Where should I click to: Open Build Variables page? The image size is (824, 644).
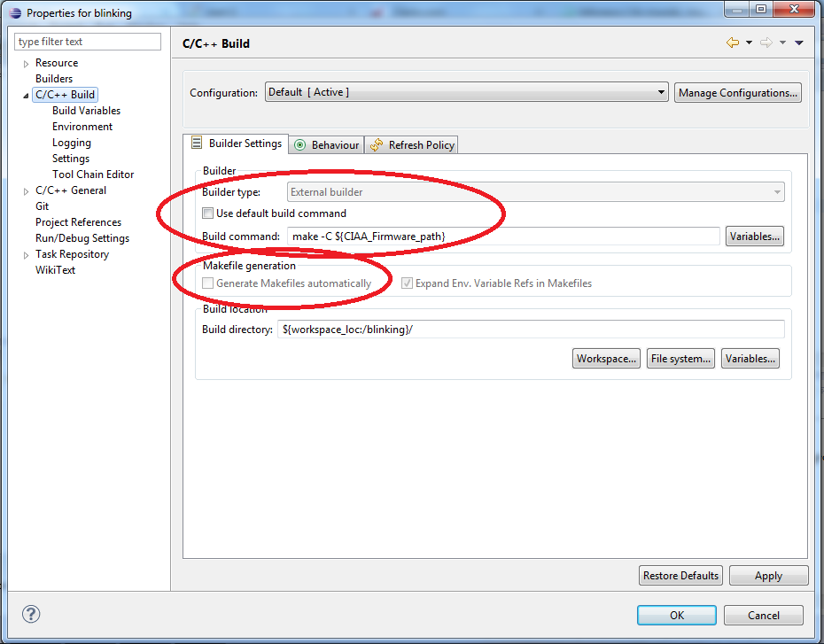[86, 111]
